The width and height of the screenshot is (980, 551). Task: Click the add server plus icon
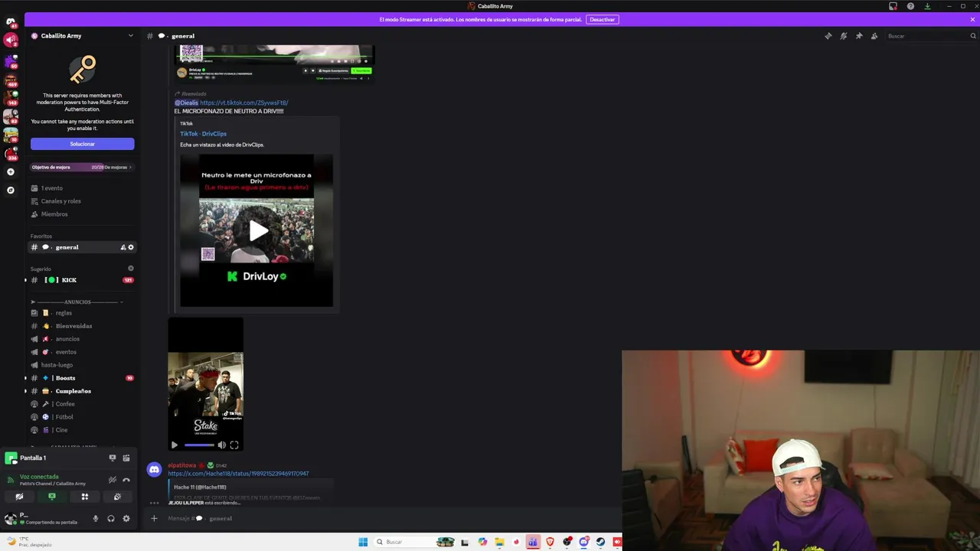pyautogui.click(x=11, y=172)
